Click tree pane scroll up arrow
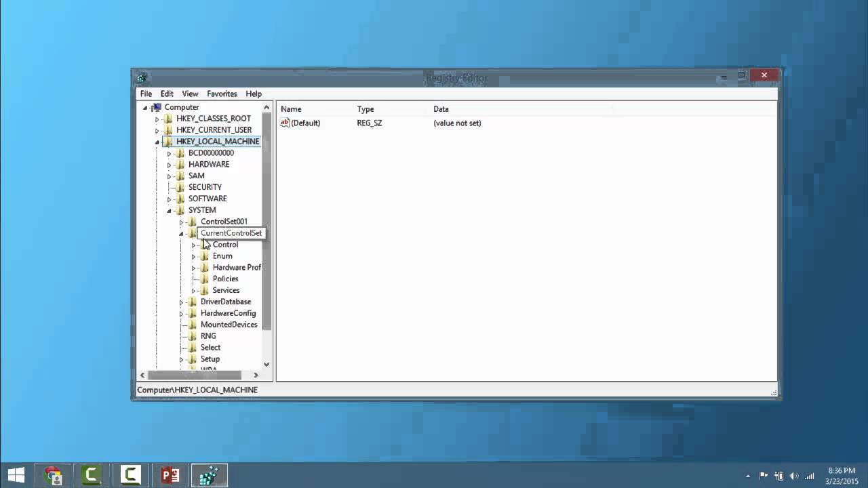 click(267, 108)
